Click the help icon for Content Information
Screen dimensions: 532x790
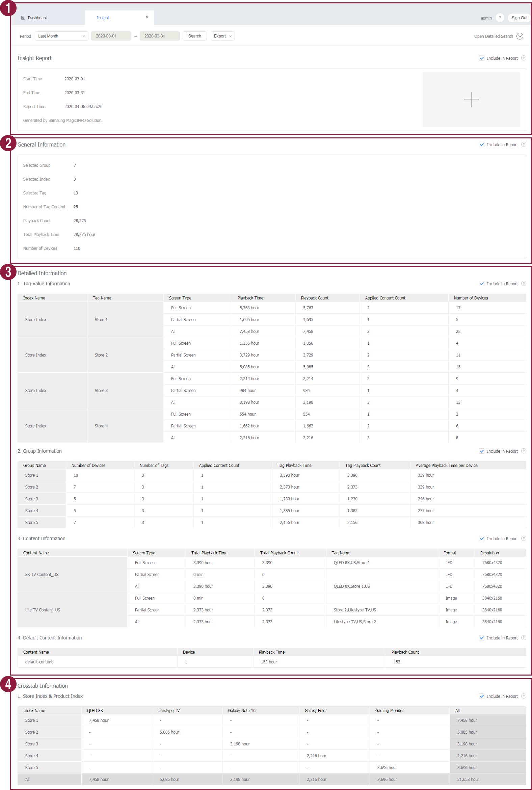point(524,538)
